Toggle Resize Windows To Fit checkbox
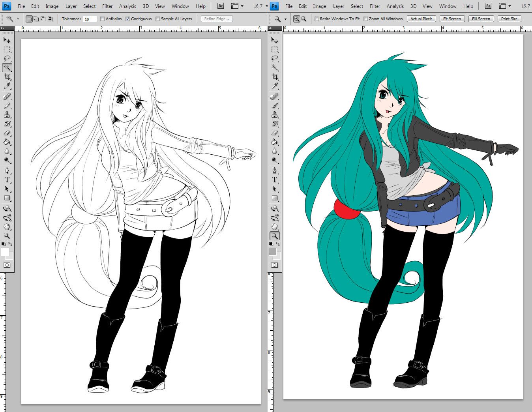The image size is (532, 412). (x=317, y=19)
